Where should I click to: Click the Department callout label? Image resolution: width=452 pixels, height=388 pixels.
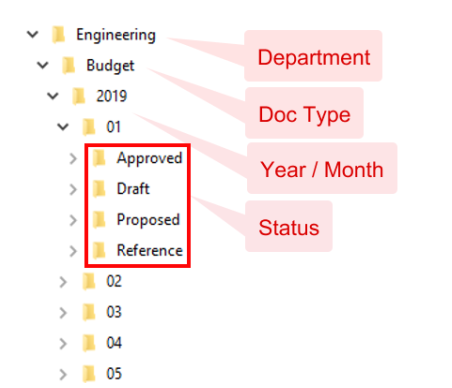314,57
